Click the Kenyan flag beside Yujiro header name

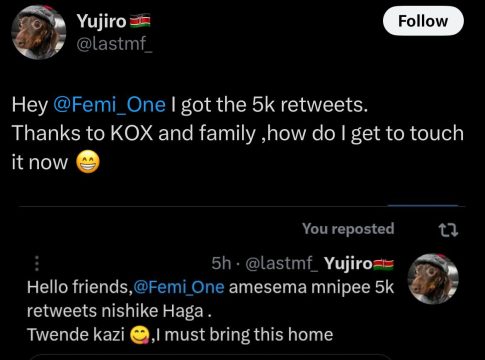click(140, 21)
